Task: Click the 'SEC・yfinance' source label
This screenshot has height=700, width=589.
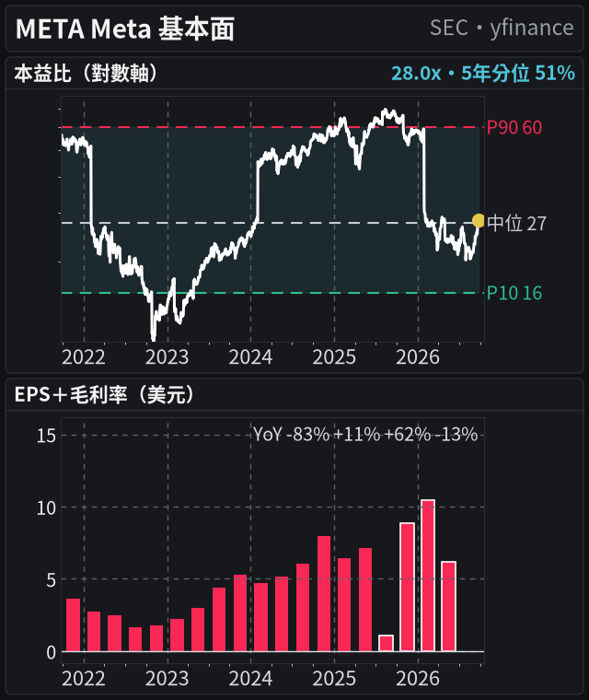Action: tap(502, 29)
